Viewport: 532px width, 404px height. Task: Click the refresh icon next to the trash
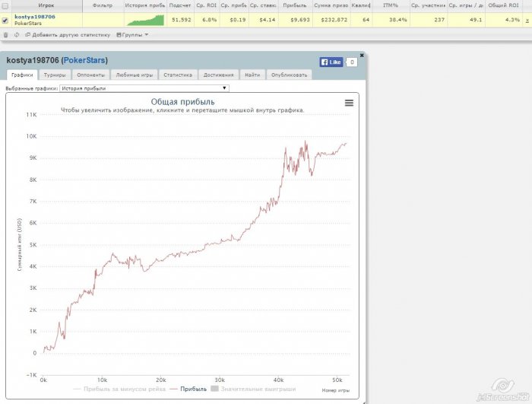coord(17,35)
